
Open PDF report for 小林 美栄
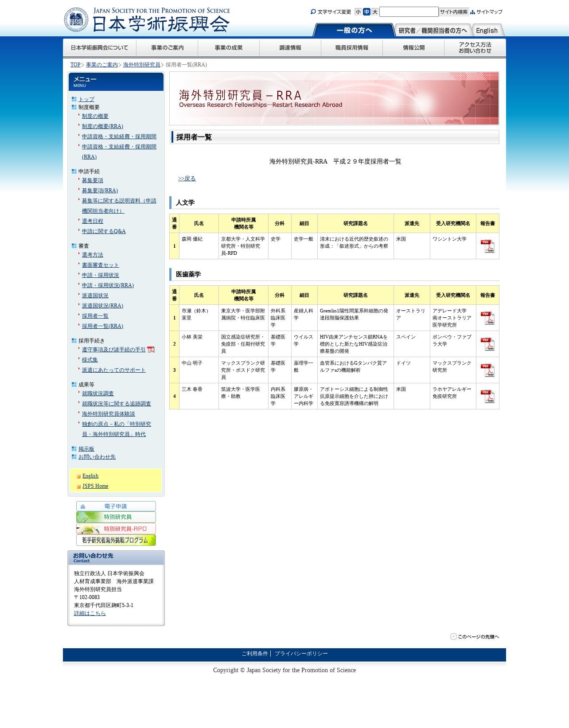pos(487,344)
